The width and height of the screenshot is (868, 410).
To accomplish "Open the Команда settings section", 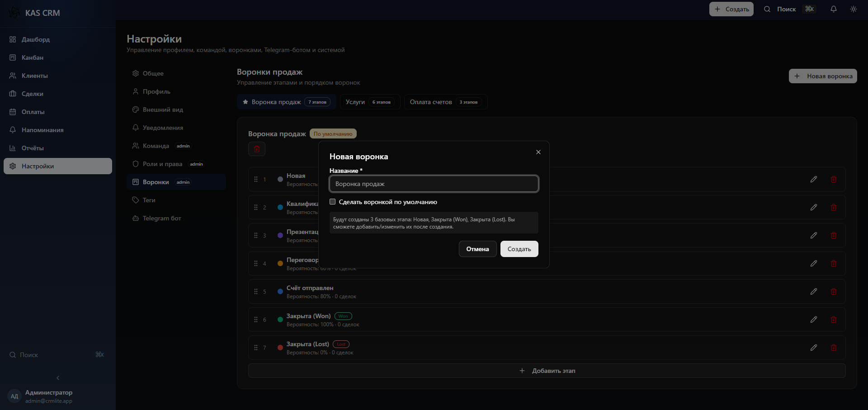I will click(176, 146).
